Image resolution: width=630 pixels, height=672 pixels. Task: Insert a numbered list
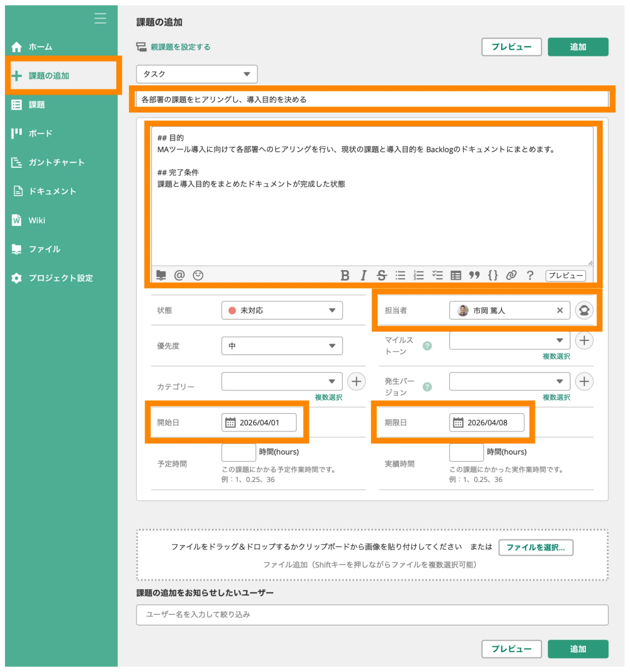[x=419, y=276]
